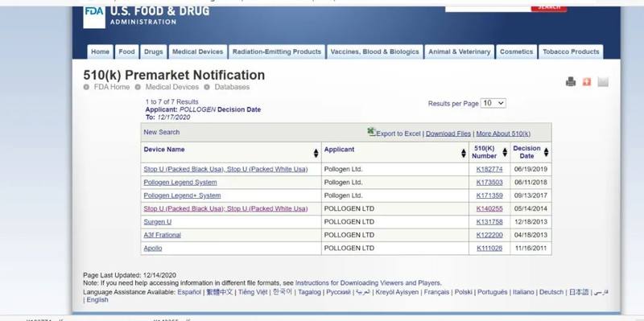
Task: Click the New Search link
Action: (162, 132)
